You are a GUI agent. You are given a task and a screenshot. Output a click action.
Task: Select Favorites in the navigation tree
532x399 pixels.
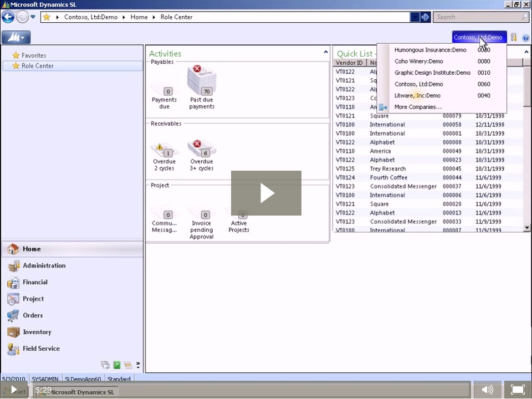[34, 55]
